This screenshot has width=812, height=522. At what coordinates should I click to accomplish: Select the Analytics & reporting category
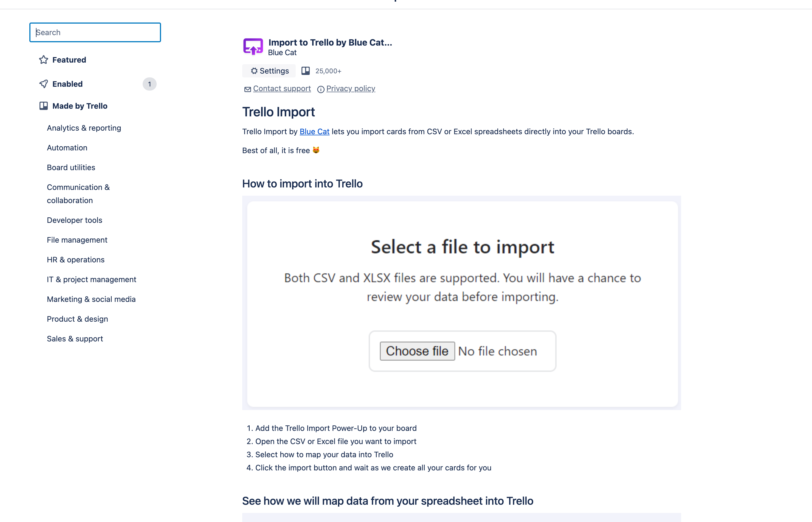tap(84, 128)
